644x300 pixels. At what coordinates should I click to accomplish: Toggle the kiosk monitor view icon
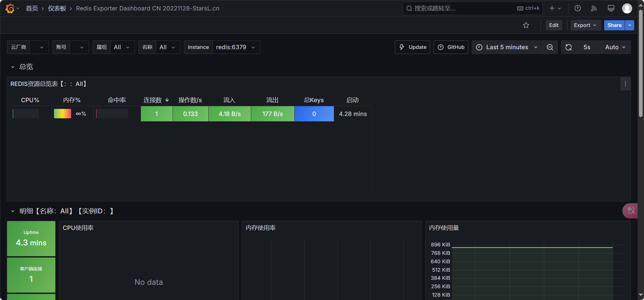pos(611,8)
